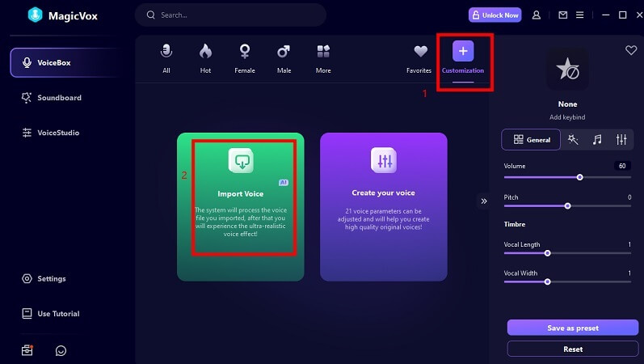This screenshot has height=364, width=644.
Task: Open the mail icon in title bar
Action: (x=562, y=15)
